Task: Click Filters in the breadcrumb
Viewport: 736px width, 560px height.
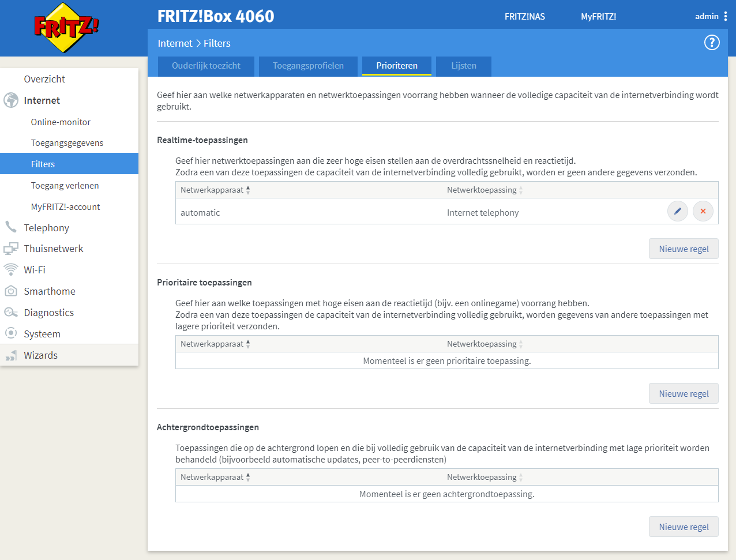Action: pyautogui.click(x=217, y=43)
